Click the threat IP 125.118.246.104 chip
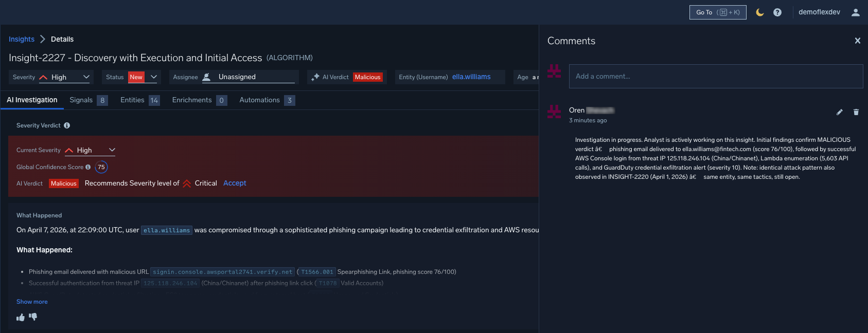Image resolution: width=868 pixels, height=333 pixels. point(170,283)
